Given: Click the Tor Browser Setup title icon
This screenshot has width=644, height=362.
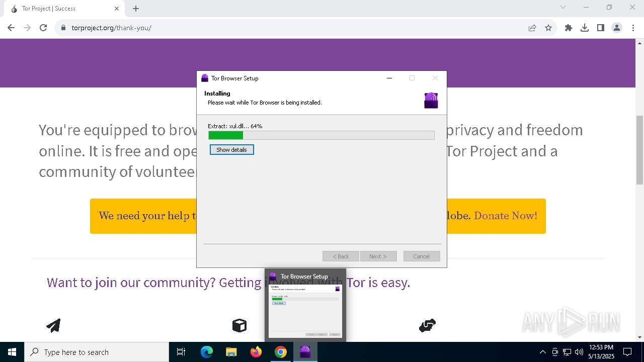Looking at the screenshot, I should point(205,78).
